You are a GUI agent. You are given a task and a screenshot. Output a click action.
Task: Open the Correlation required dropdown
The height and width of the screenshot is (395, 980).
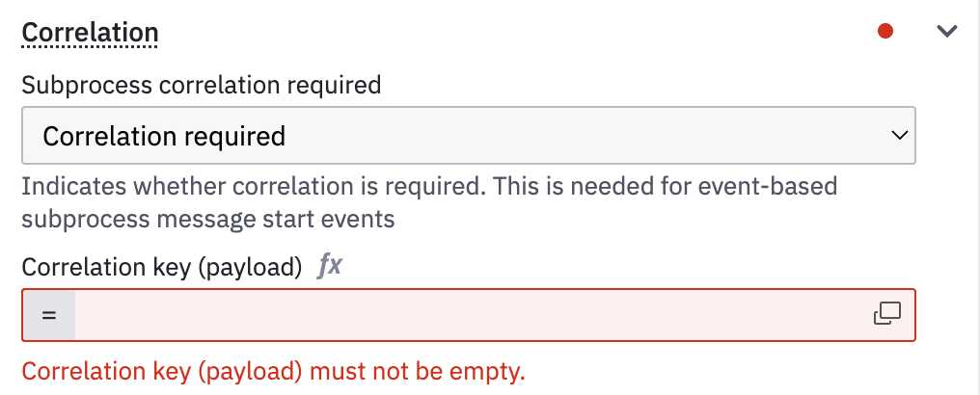pyautogui.click(x=469, y=136)
